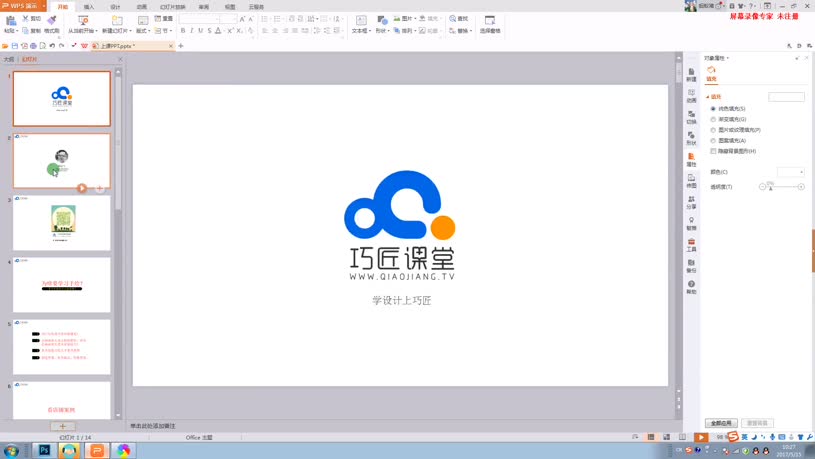Start slideshow from current slide (从当前开始)
The image size is (815, 459).
[x=83, y=24]
